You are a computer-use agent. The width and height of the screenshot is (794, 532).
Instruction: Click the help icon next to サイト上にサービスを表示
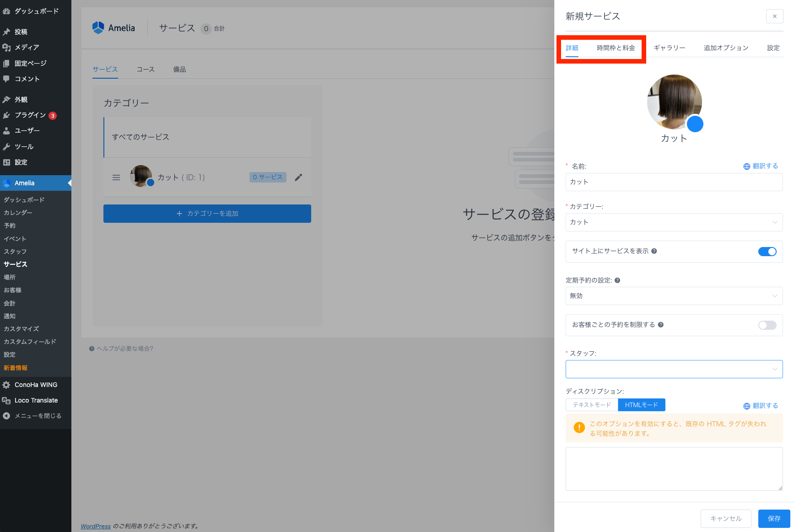[654, 251]
